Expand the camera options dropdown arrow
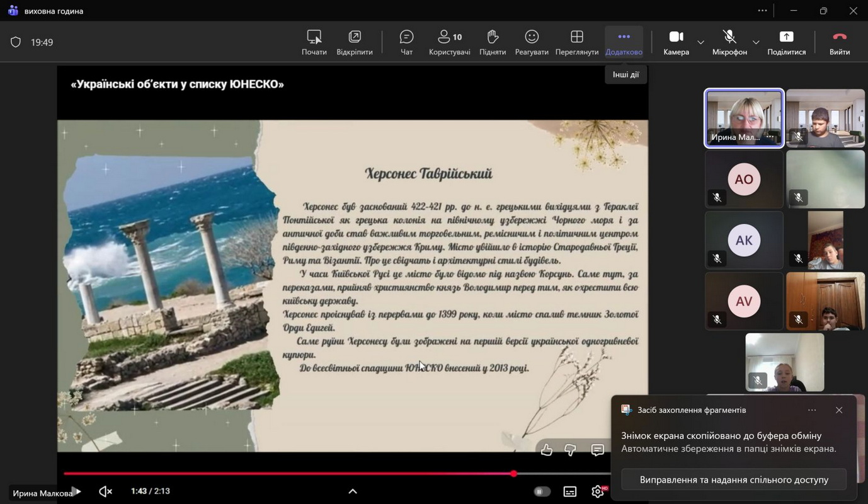 coord(700,42)
